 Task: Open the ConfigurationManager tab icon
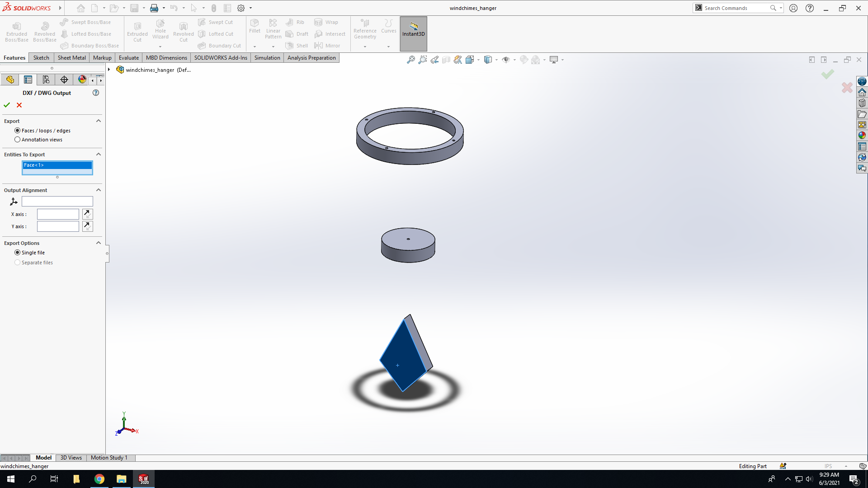[46, 80]
